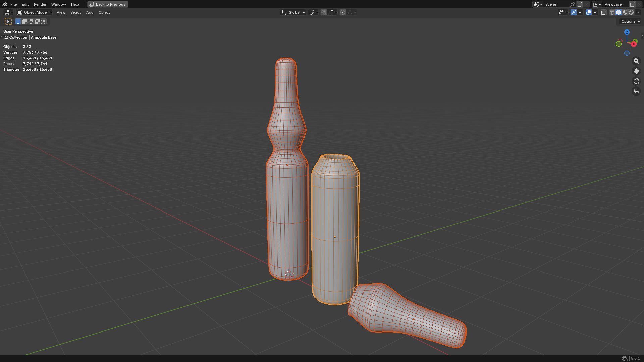Open the transform pivot point dropdown

pyautogui.click(x=313, y=12)
